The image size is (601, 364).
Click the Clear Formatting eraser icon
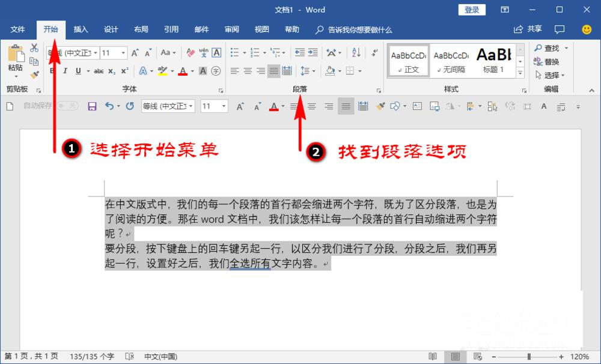pyautogui.click(x=190, y=52)
